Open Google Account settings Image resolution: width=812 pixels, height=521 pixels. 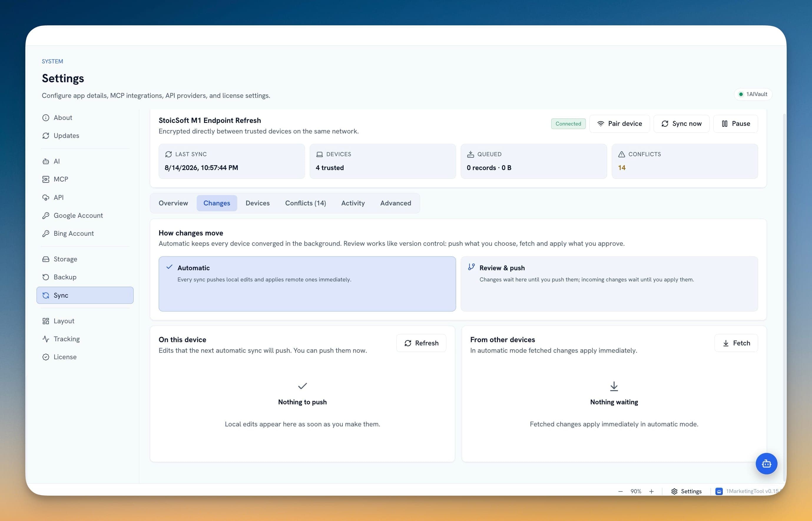click(x=85, y=215)
